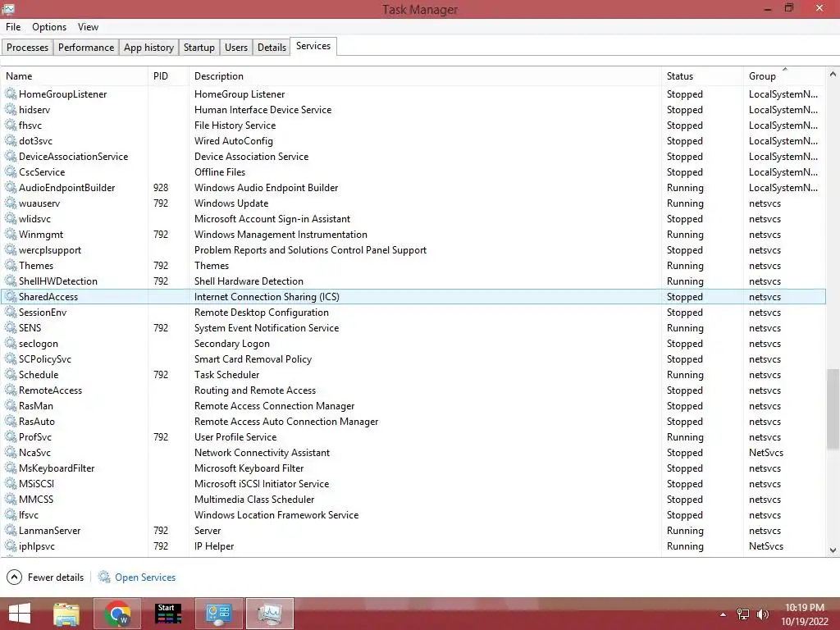Click 'Microsoft Account Sign-in Assistant' description
Screen dimensions: 840x630
pos(272,218)
